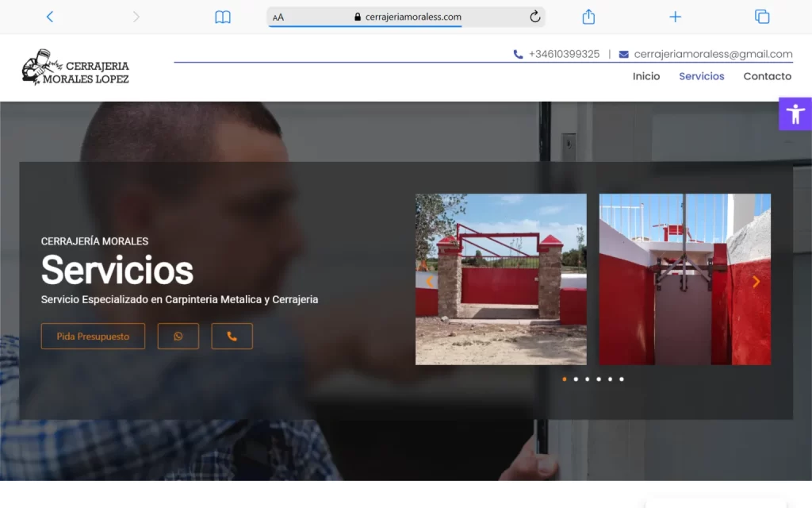
Task: Select the first carousel pagination dot
Action: [565, 379]
